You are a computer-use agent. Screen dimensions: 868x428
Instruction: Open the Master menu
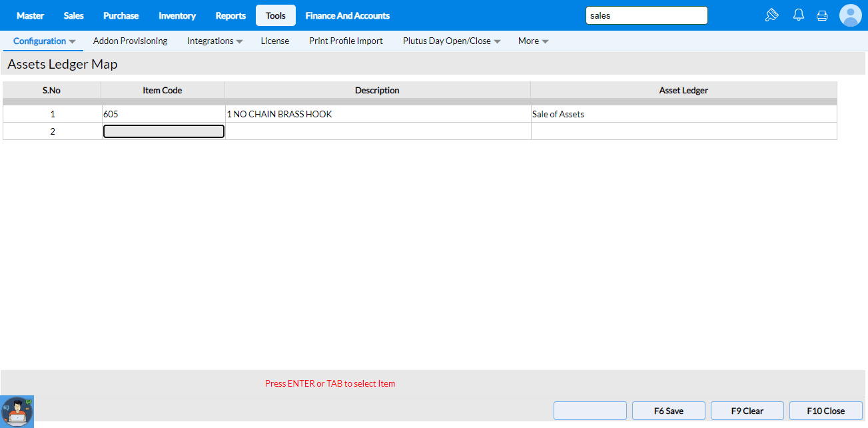pos(30,15)
